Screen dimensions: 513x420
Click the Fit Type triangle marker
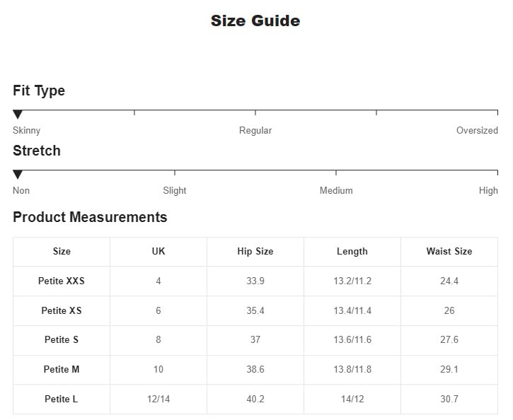point(18,115)
